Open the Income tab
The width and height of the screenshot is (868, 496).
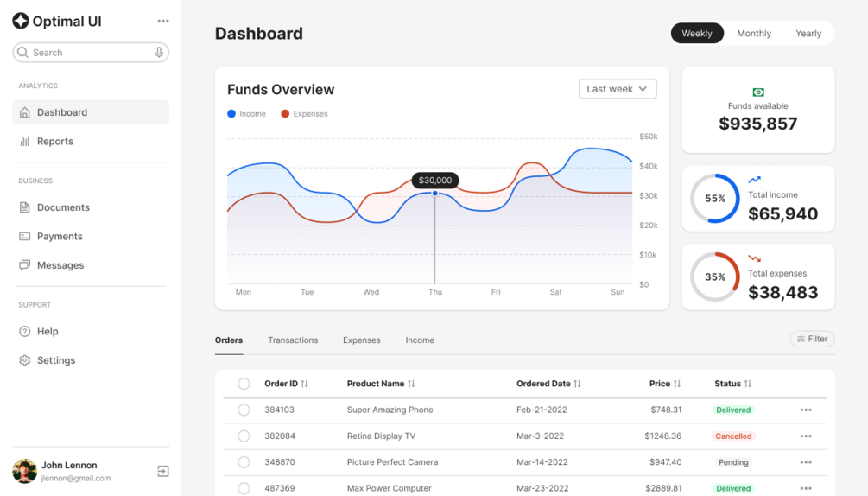[x=420, y=340]
